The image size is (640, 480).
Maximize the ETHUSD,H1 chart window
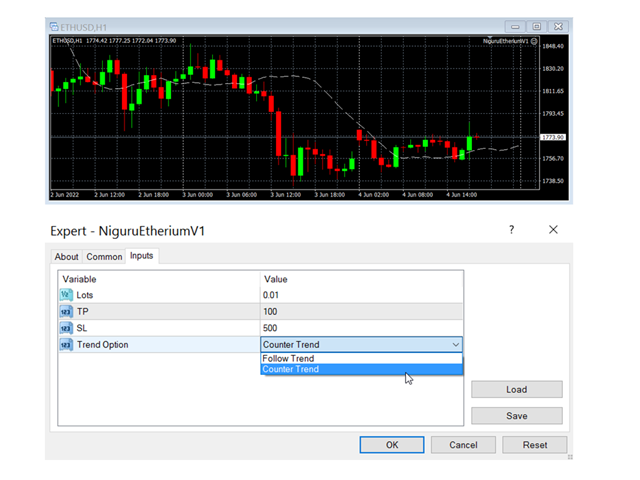pyautogui.click(x=536, y=27)
